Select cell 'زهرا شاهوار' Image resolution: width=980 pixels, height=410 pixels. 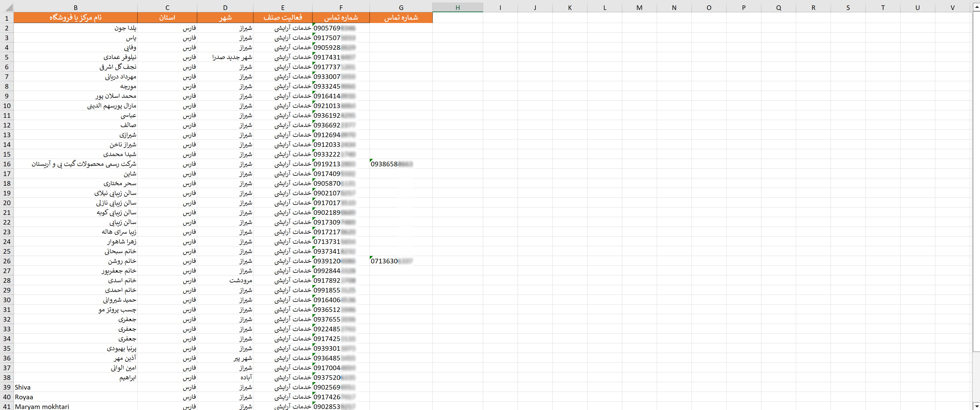point(75,241)
